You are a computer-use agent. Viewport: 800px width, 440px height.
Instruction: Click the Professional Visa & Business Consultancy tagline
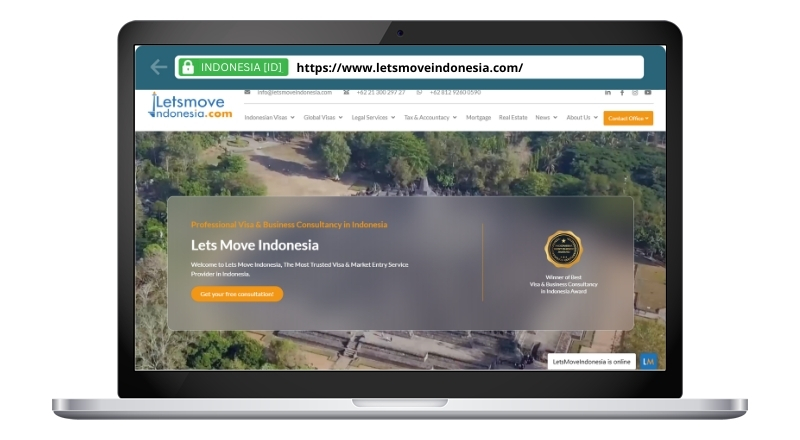289,225
